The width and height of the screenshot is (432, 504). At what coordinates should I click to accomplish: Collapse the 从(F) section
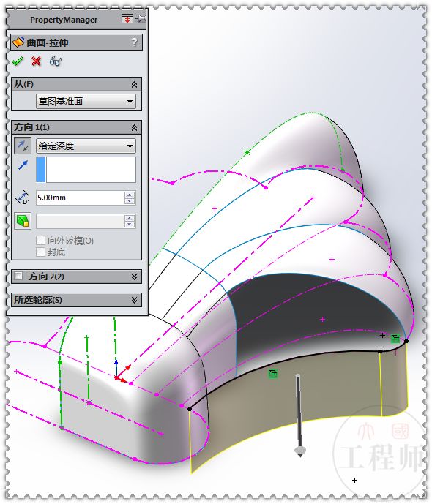coord(135,85)
